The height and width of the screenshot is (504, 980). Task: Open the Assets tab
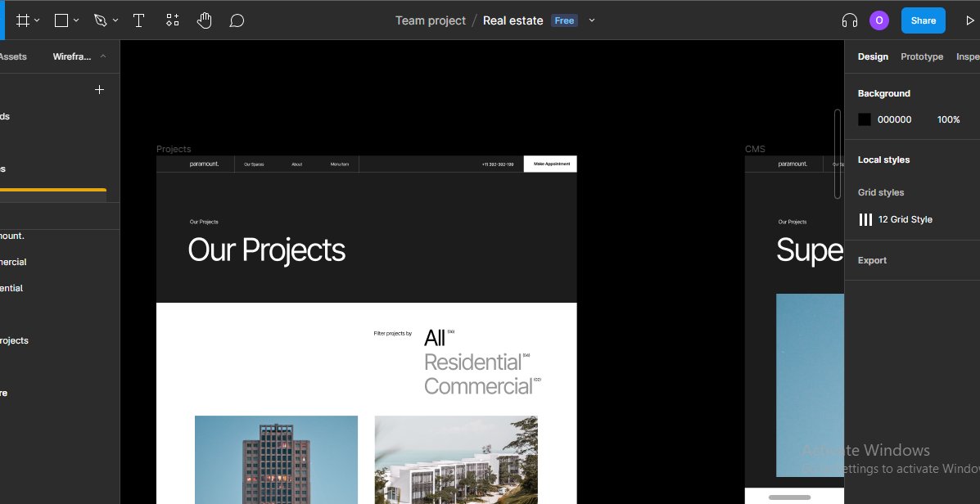(13, 57)
